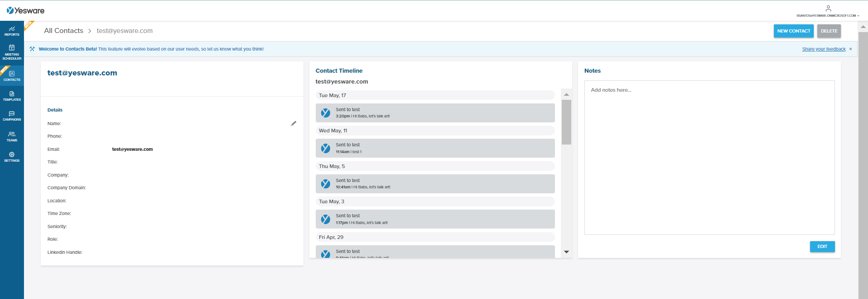Select the Fri Apr, 29 date header
868x299 pixels.
point(435,237)
